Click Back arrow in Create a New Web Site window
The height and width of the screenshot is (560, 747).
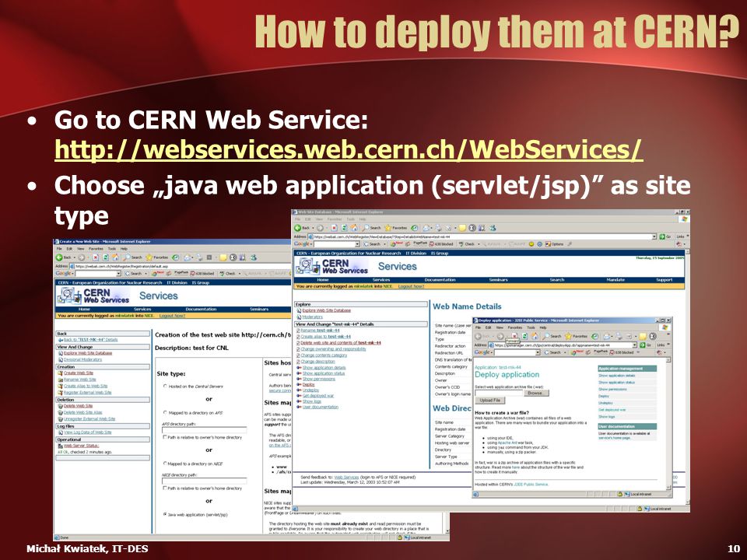pyautogui.click(x=60, y=257)
